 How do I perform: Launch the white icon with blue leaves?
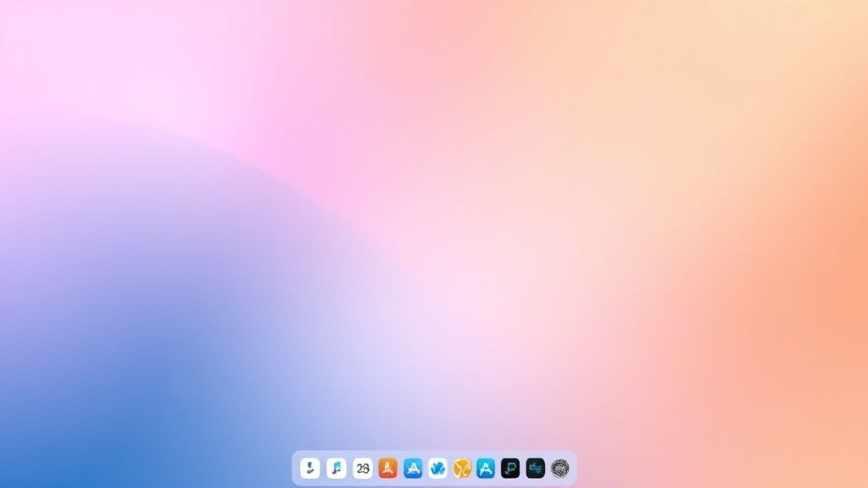click(x=438, y=468)
